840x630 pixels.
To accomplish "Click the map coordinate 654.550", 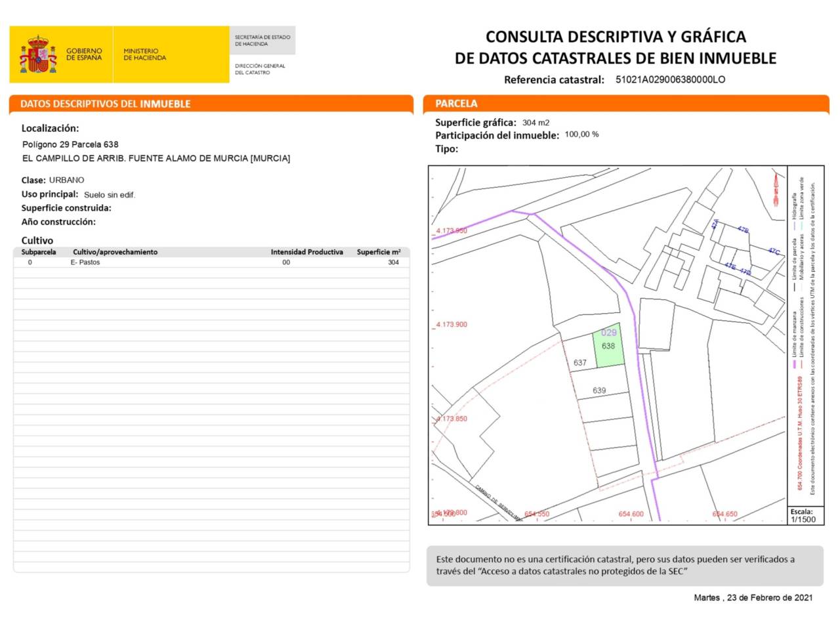I will [537, 514].
